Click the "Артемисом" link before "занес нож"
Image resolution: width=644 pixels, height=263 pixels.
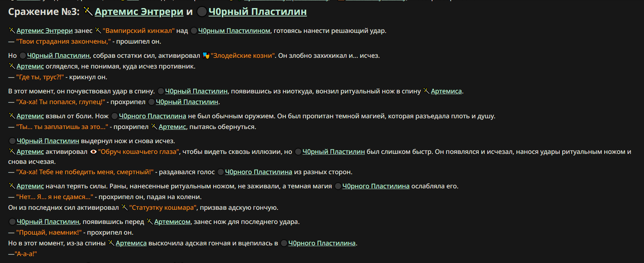pyautogui.click(x=172, y=222)
